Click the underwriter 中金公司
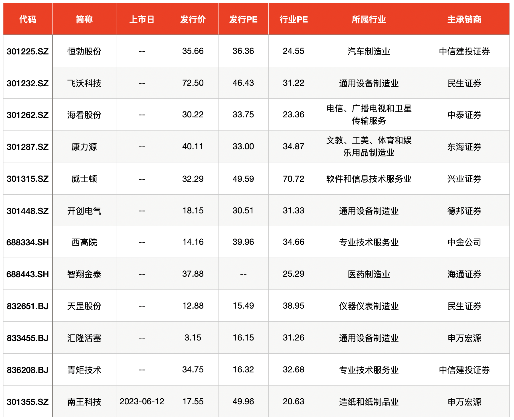The image size is (514, 420). (464, 242)
